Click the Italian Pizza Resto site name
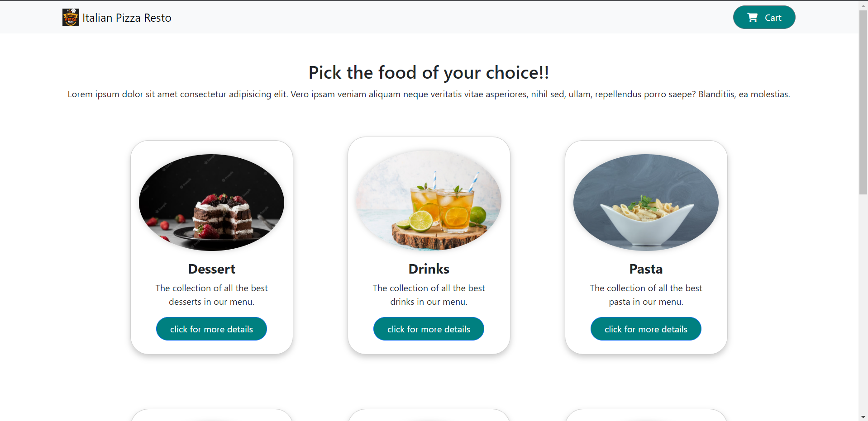Image resolution: width=868 pixels, height=421 pixels. [127, 17]
